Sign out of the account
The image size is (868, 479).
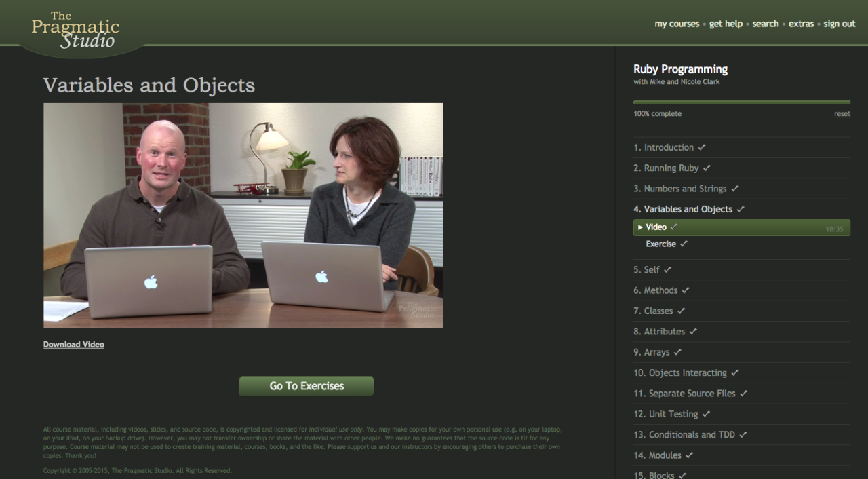(840, 24)
